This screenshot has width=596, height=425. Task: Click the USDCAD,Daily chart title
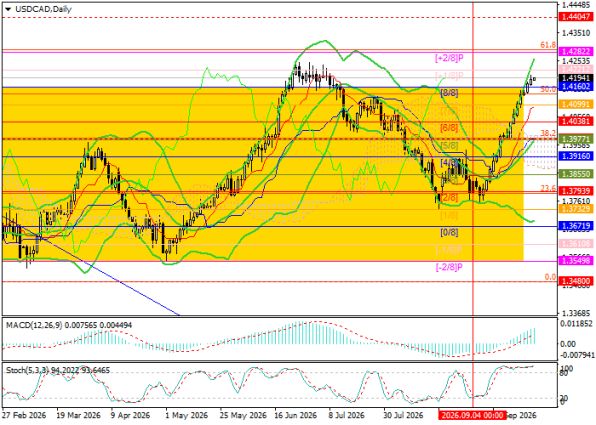[x=43, y=9]
